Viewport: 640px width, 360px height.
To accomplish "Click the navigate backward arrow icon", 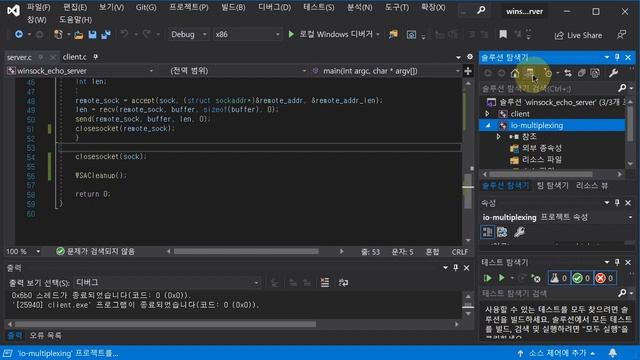I will 19,35.
